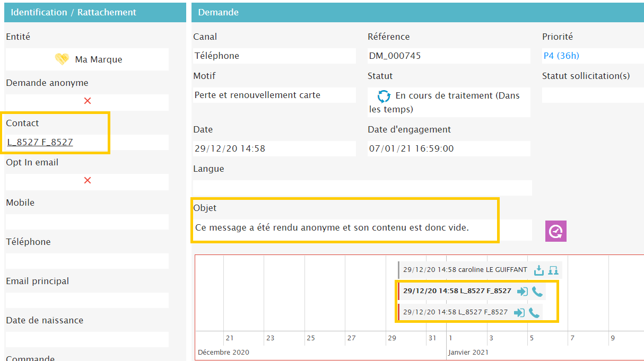Click into the Mobile field

point(87,222)
